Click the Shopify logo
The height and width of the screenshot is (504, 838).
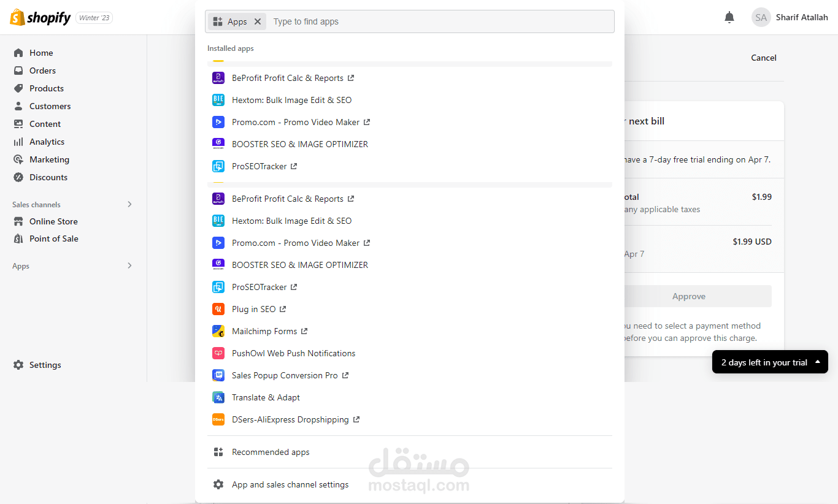point(40,17)
